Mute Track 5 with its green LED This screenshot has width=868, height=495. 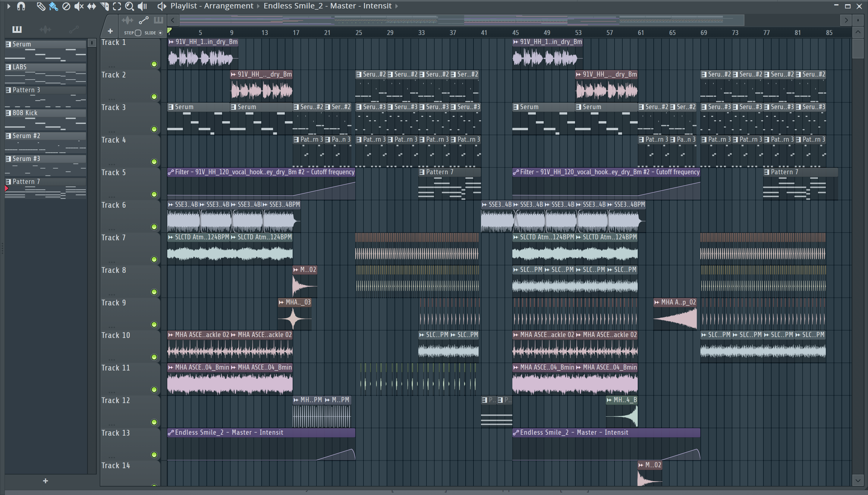click(x=154, y=194)
